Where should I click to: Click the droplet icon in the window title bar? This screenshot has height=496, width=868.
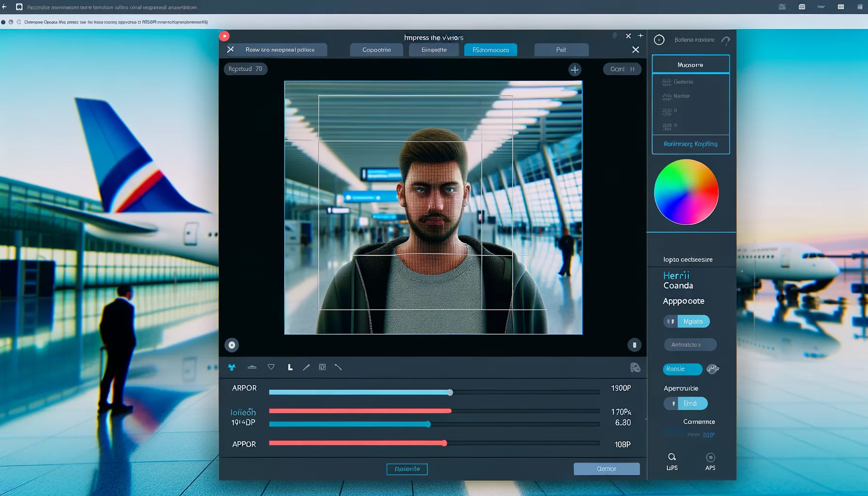615,36
